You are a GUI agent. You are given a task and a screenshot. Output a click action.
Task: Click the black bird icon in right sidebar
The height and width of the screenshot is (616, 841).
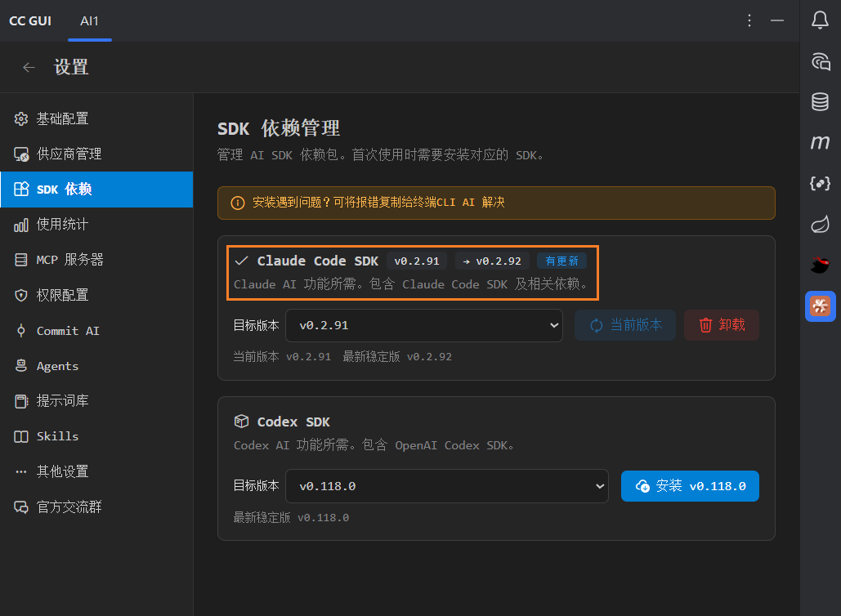click(x=820, y=265)
